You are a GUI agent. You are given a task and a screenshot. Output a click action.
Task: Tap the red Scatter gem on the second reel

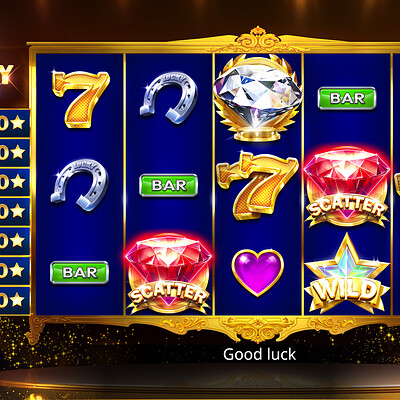[169, 273]
